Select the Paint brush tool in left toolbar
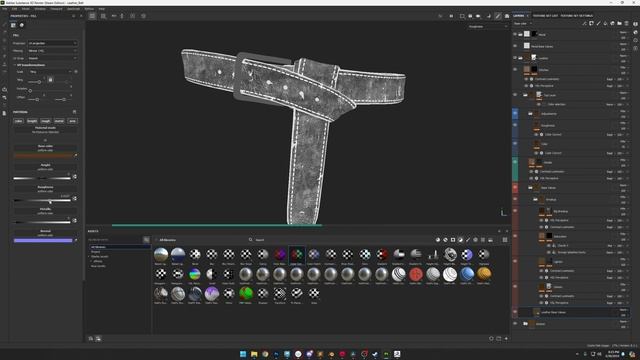 click(4, 25)
